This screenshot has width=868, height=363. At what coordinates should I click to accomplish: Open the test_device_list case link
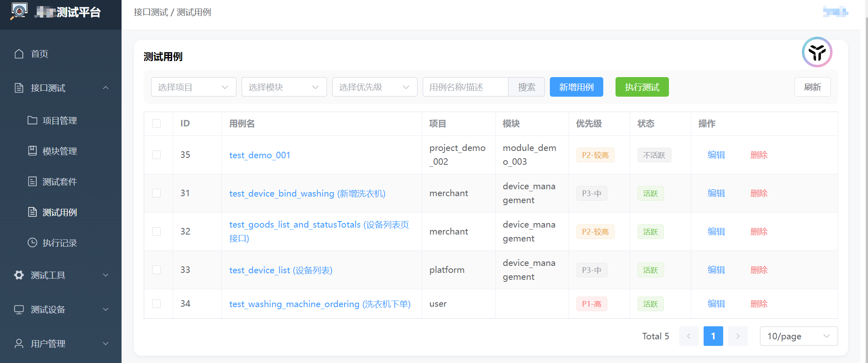click(x=281, y=270)
